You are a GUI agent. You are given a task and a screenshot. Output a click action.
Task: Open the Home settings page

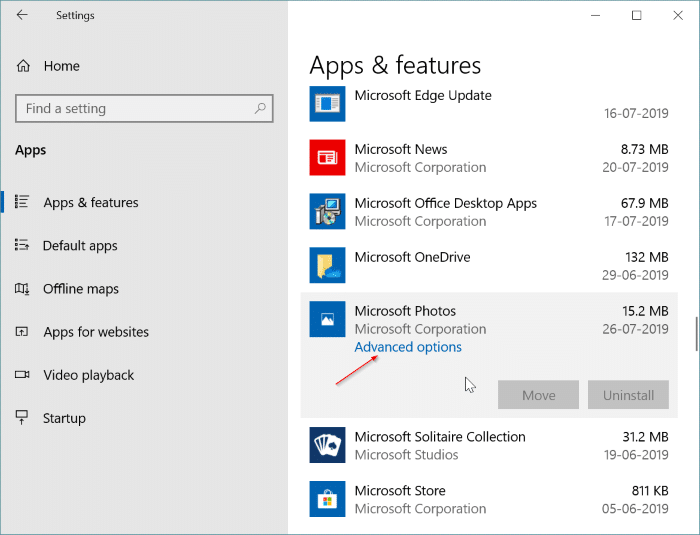point(62,66)
